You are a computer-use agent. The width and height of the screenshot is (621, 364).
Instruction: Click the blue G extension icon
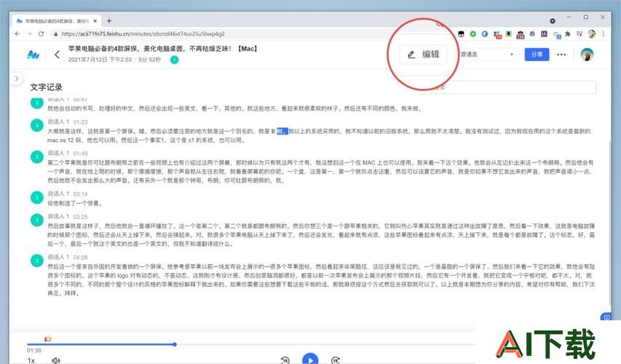coord(485,34)
